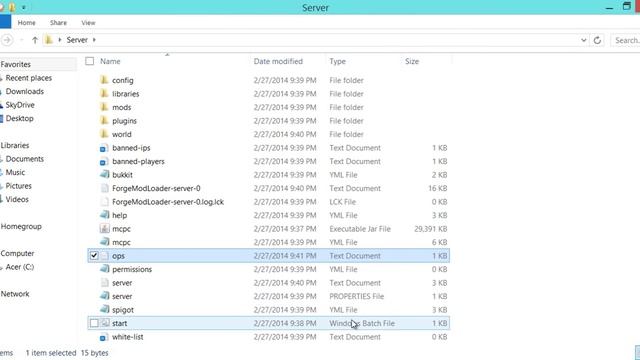Image resolution: width=640 pixels, height=360 pixels.
Task: Open the quick access toolbar dropdown arrow
Action: (x=24, y=7)
